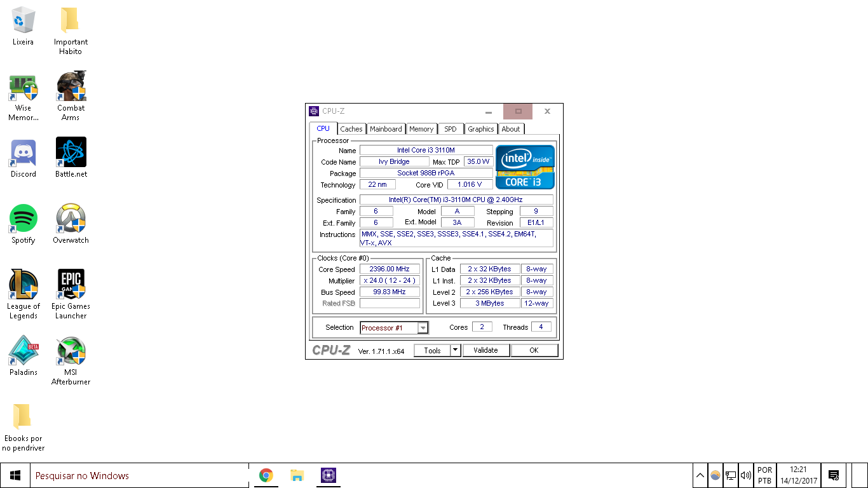Open the Battle.net desktop shortcut
The height and width of the screenshot is (488, 868).
pyautogui.click(x=71, y=158)
